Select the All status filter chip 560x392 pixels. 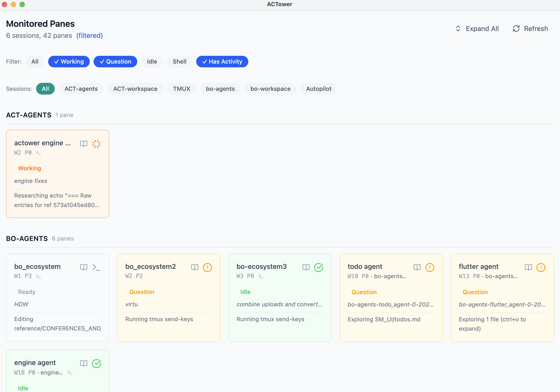click(x=35, y=62)
